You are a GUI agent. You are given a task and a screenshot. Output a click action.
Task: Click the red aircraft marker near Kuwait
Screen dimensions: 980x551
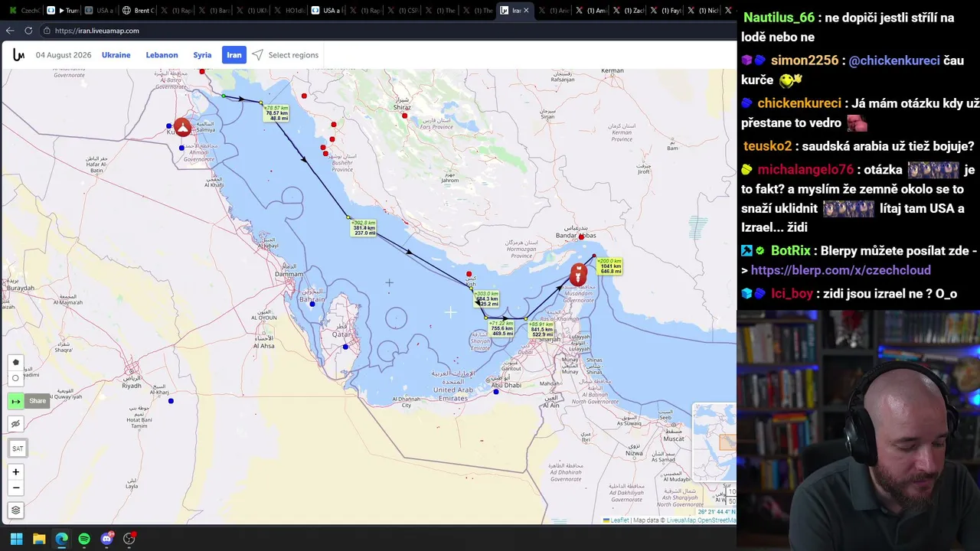(x=182, y=127)
